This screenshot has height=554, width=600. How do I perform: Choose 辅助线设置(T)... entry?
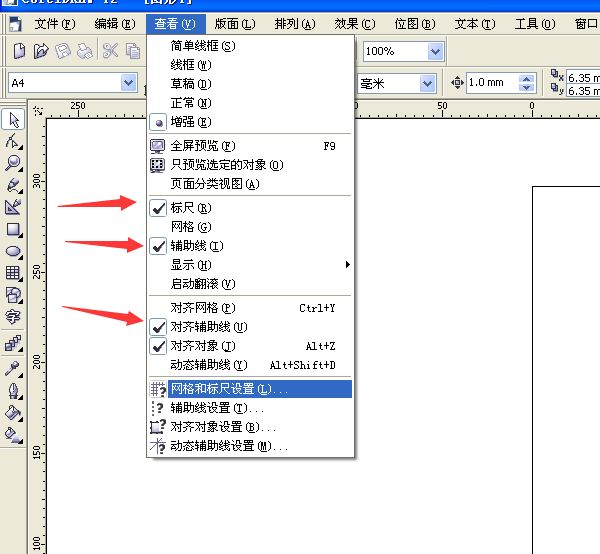250,408
